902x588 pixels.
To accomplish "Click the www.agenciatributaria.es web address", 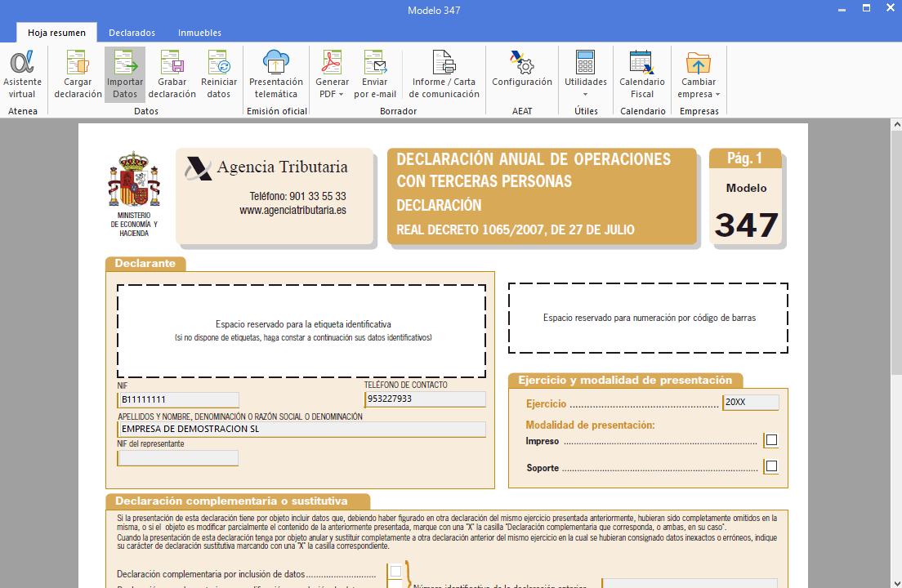I will tap(292, 211).
